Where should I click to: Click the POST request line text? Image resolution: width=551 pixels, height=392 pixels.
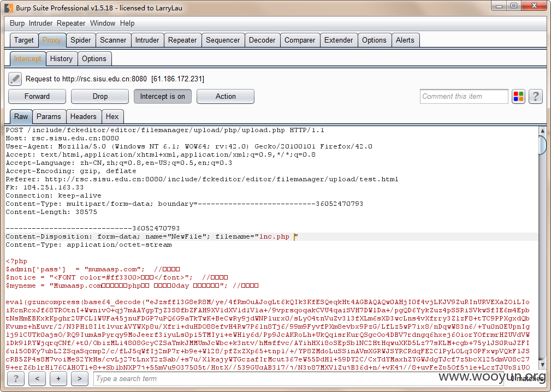click(x=165, y=130)
